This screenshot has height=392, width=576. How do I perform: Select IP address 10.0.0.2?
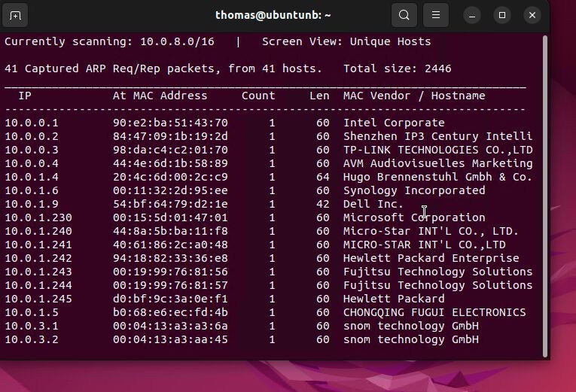pos(31,136)
